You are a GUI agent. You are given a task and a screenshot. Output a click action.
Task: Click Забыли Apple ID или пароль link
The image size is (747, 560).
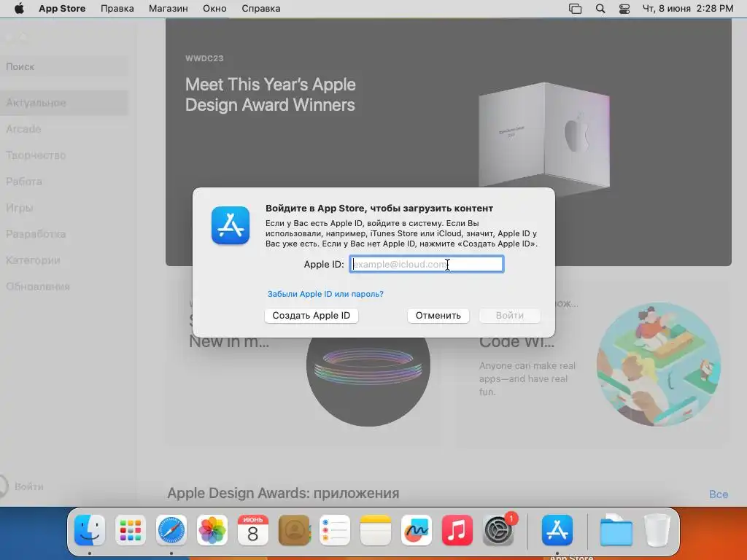point(325,294)
